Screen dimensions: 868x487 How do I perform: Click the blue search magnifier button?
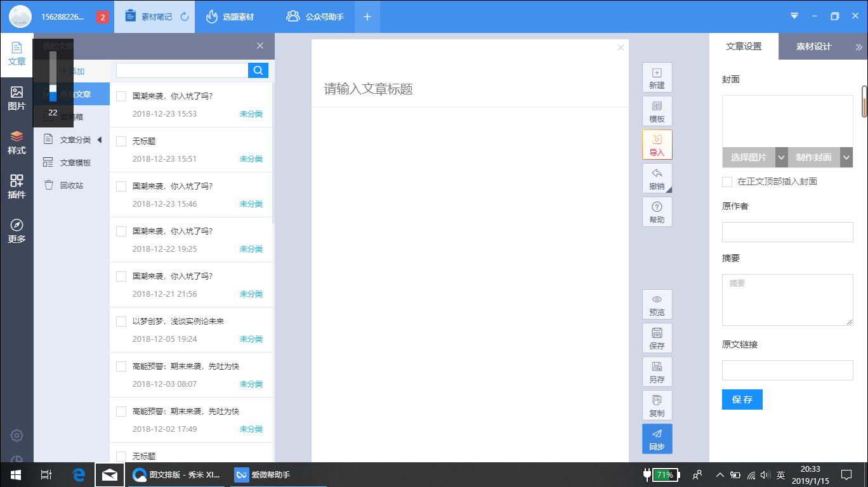(258, 70)
